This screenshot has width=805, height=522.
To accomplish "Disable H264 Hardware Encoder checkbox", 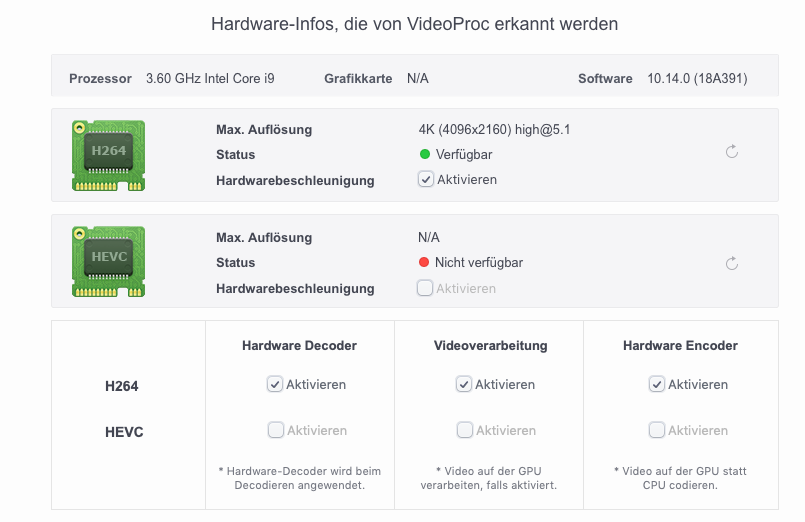I will pos(657,384).
